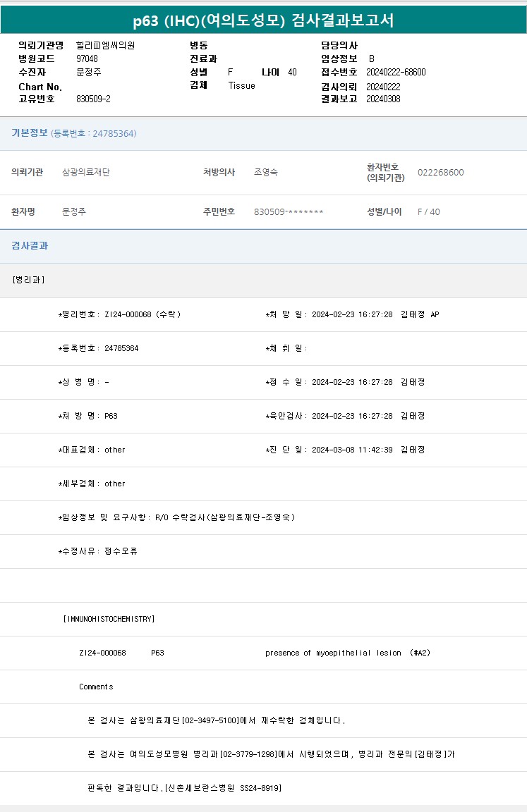Screen dimensions: 527x812
Task: Click the [IMMUNOHISTOCHEMISTRY] heading
Action: (109, 619)
